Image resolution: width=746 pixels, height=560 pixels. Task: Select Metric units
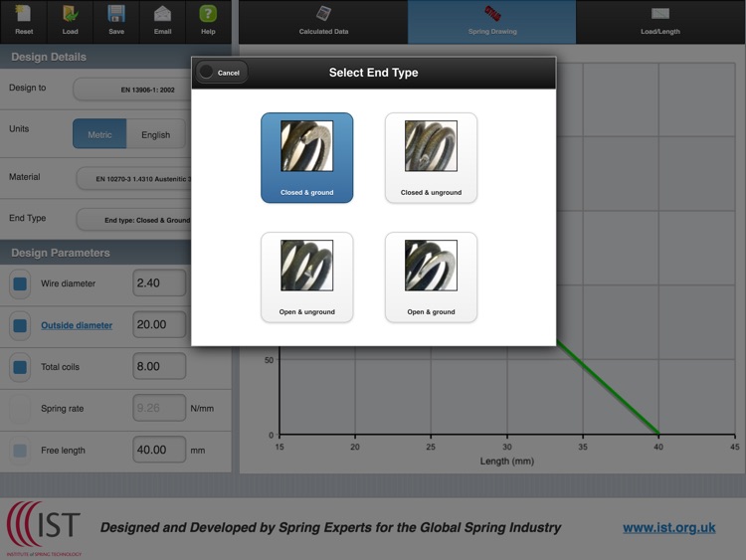[x=99, y=134]
